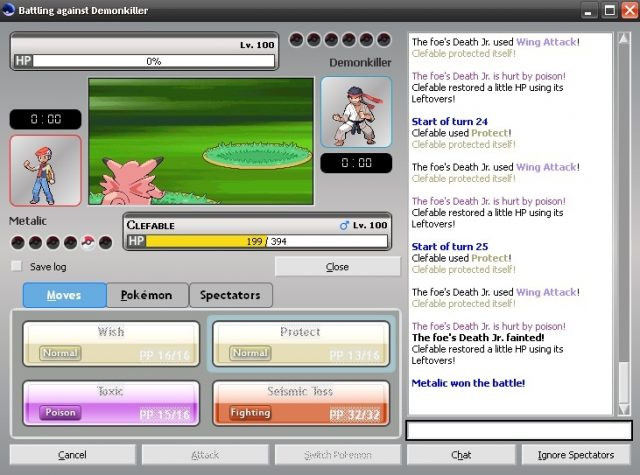This screenshot has height=475, width=640.
Task: Click the first fainted ball under Metalic
Action: tap(18, 242)
